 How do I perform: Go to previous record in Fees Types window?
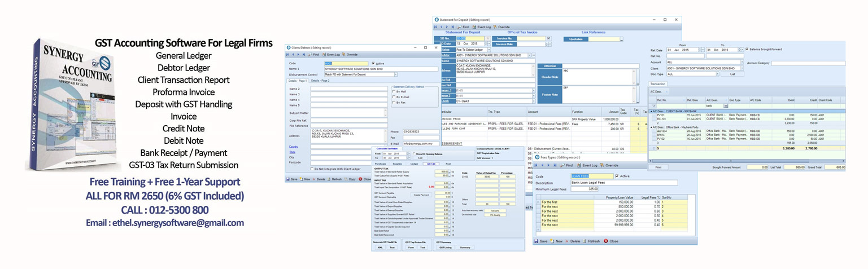[x=542, y=165]
